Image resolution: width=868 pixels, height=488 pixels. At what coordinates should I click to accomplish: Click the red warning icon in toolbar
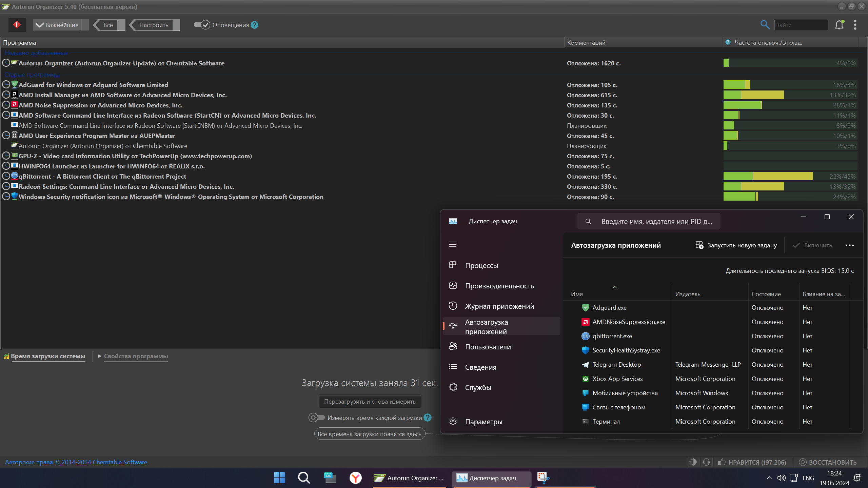17,25
